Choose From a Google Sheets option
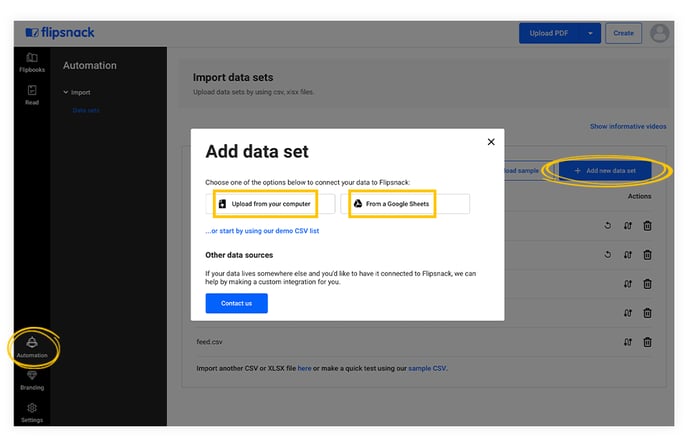688x447 pixels. coord(405,204)
